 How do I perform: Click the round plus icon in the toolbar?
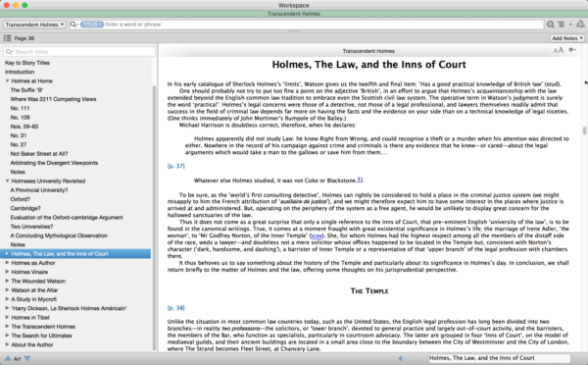click(x=570, y=25)
